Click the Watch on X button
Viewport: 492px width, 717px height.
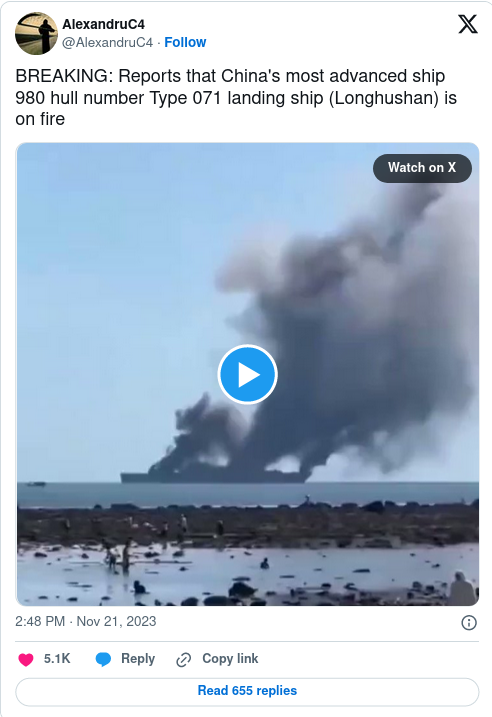[x=422, y=168]
